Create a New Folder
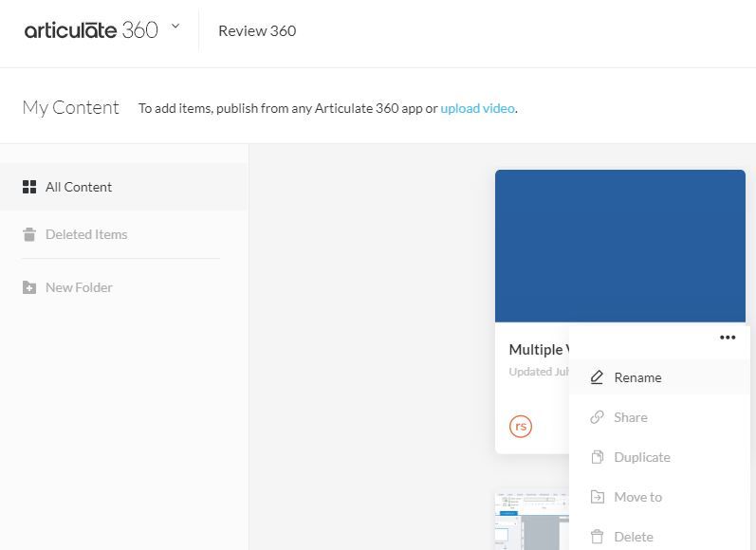 pyautogui.click(x=79, y=287)
